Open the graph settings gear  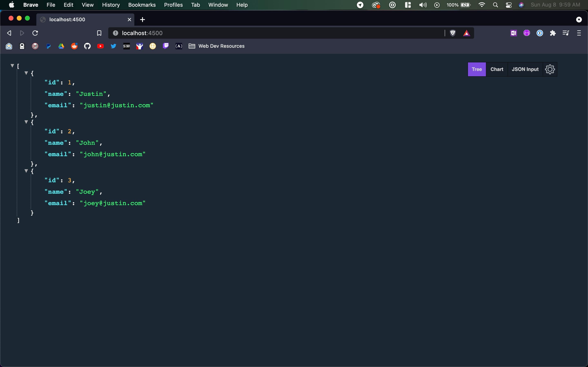[x=550, y=69]
